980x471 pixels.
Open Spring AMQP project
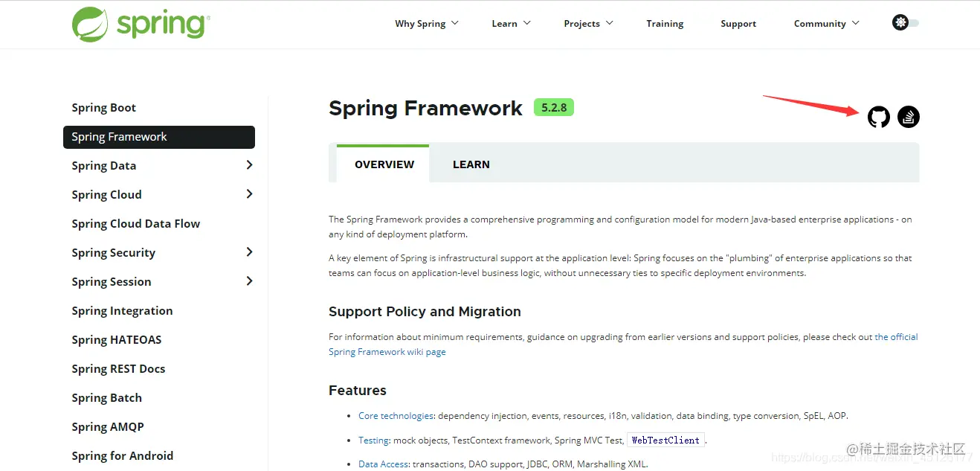(108, 427)
